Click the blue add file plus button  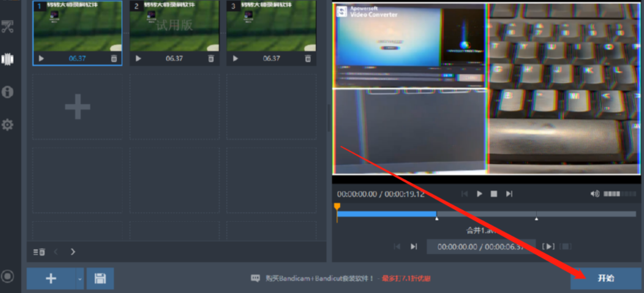coord(51,278)
